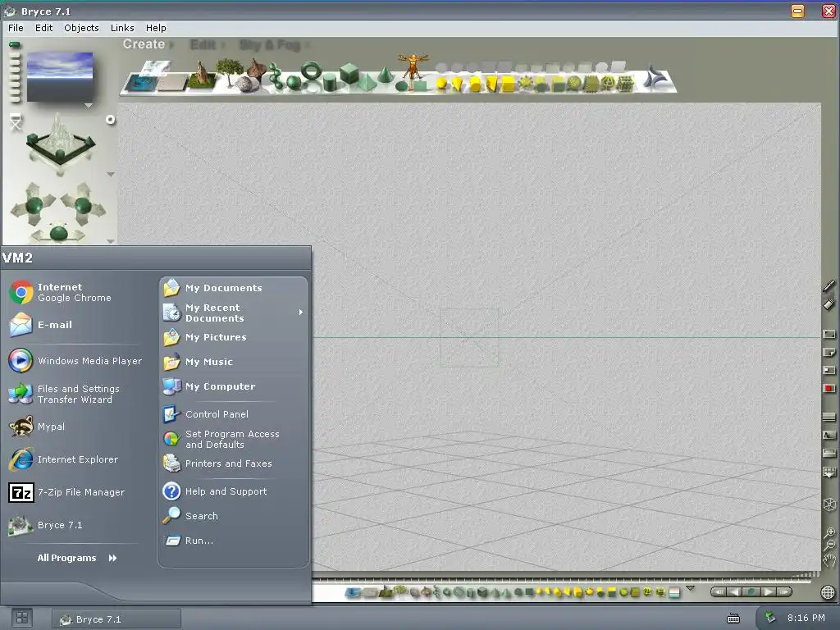The height and width of the screenshot is (630, 840).
Task: Create a water plane object
Action: point(140,83)
